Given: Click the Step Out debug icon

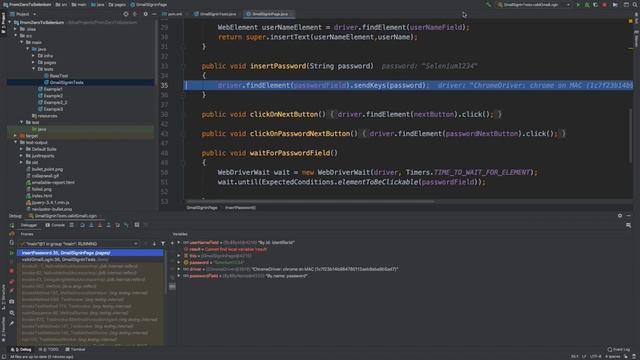Looking at the screenshot, I should [x=108, y=225].
